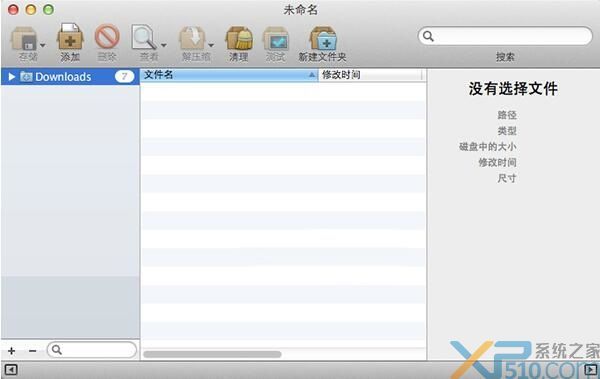The height and width of the screenshot is (379, 600).
Task: Click the minus button under the sidebar
Action: click(x=33, y=350)
